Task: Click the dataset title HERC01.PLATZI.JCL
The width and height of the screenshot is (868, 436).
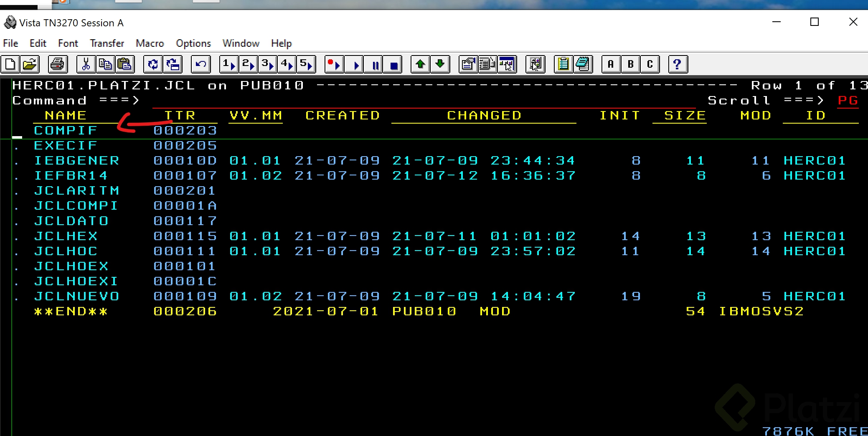Action: [104, 86]
